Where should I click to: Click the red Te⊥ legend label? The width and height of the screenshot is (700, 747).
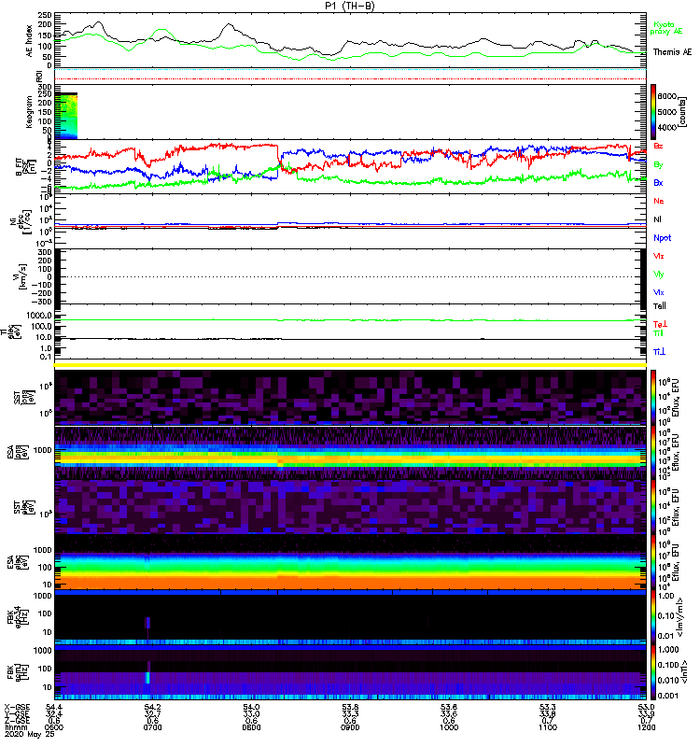pos(660,324)
